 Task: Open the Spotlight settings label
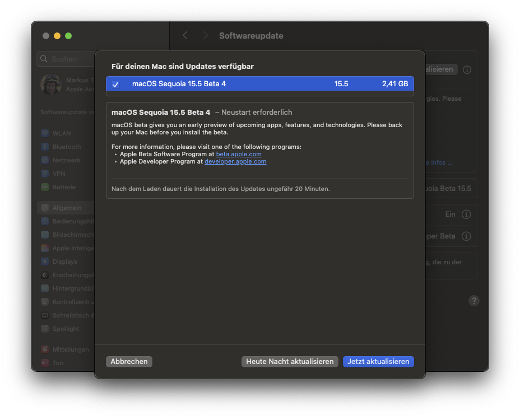click(x=66, y=329)
